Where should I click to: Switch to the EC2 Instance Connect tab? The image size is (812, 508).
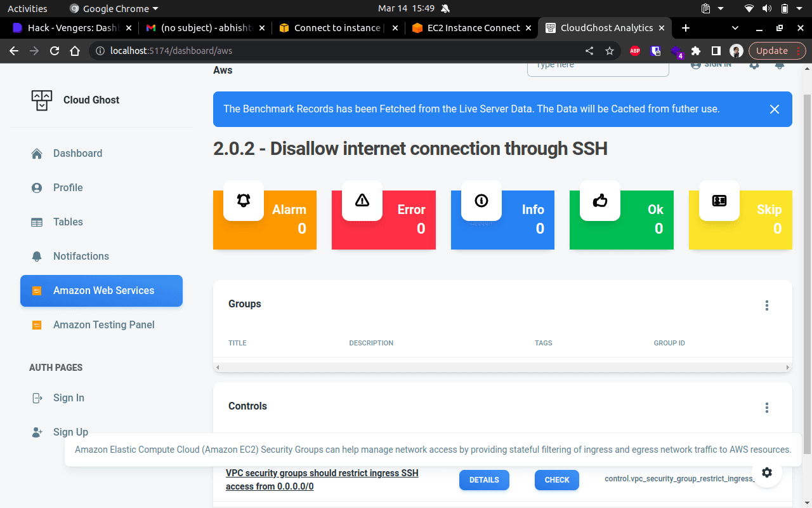coord(471,28)
